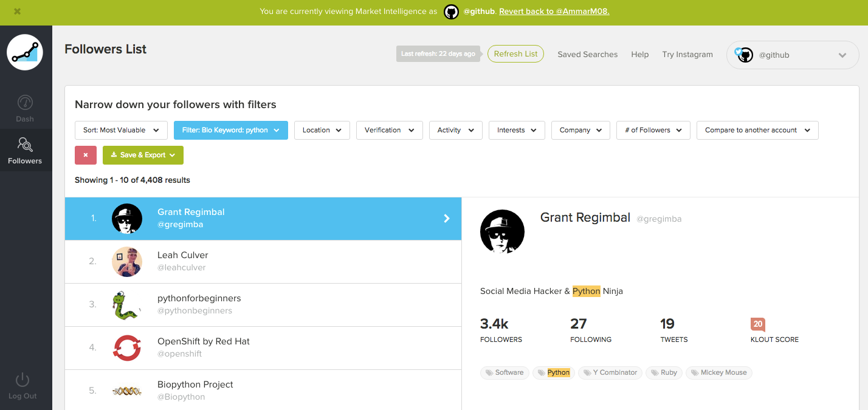Click the 27 Following stat
Image resolution: width=868 pixels, height=410 pixels.
(591, 330)
